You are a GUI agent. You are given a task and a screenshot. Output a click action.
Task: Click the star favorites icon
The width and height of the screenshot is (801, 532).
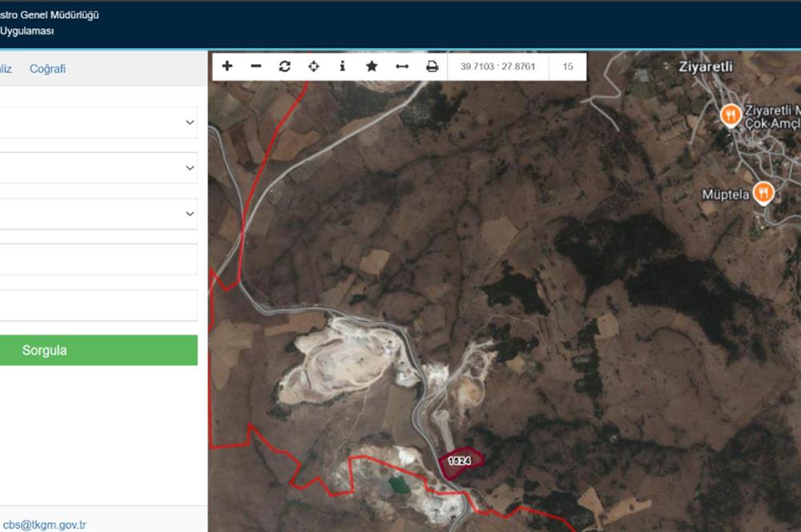coord(372,66)
